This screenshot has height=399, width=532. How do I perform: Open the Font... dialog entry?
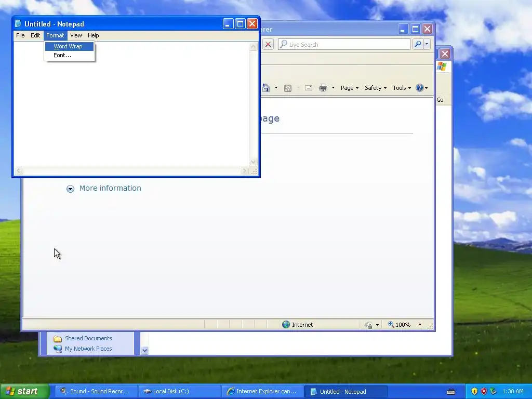tap(69, 55)
